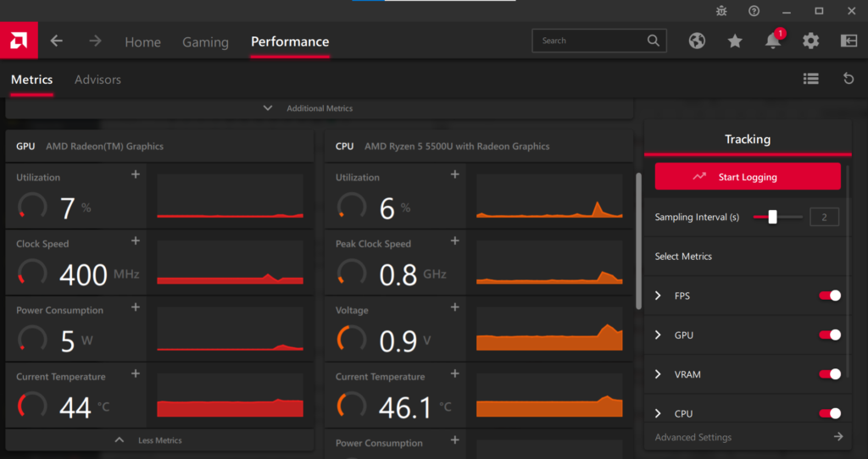Switch to list view icon
The image size is (868, 459).
click(811, 79)
